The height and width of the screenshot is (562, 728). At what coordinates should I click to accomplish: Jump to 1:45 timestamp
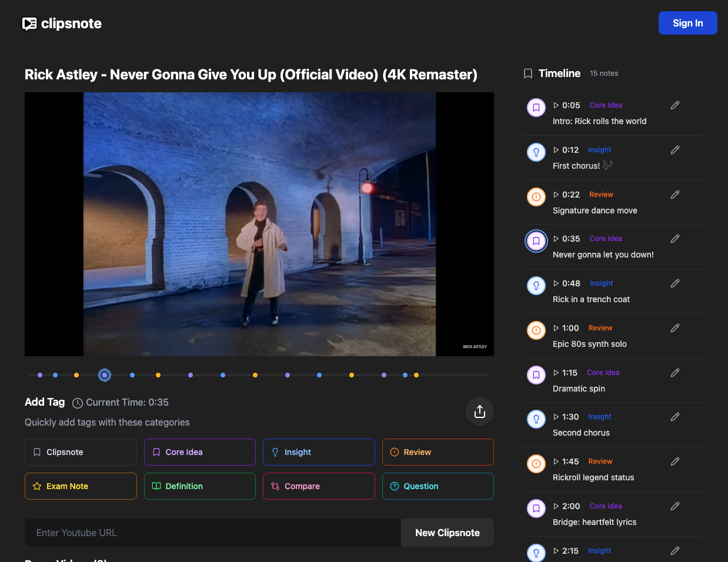point(566,461)
